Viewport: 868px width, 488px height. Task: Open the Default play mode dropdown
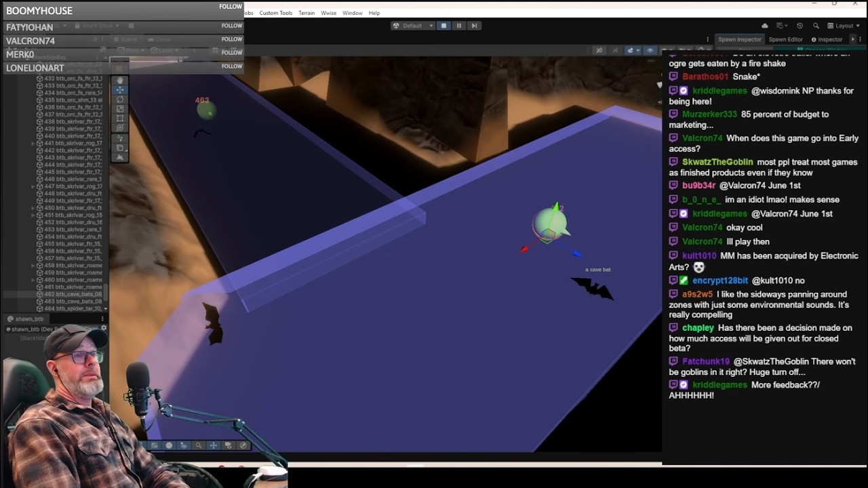(x=412, y=26)
